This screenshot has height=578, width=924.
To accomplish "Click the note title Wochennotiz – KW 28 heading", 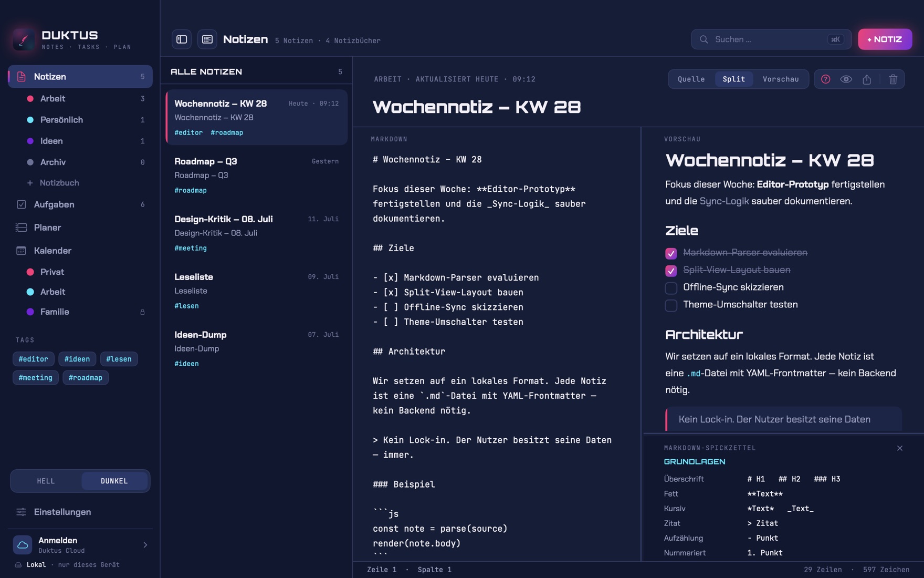I will point(477,107).
